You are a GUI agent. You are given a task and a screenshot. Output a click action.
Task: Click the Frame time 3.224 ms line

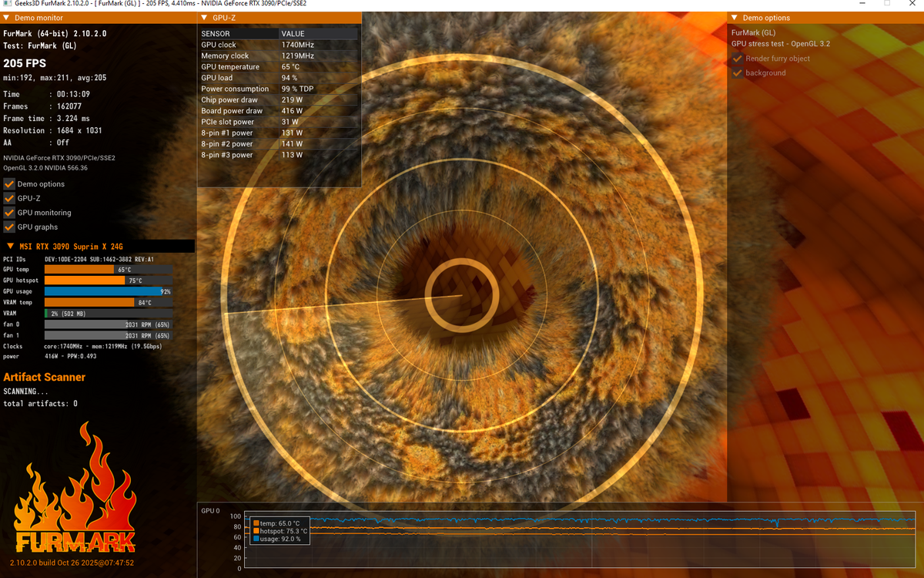click(46, 119)
